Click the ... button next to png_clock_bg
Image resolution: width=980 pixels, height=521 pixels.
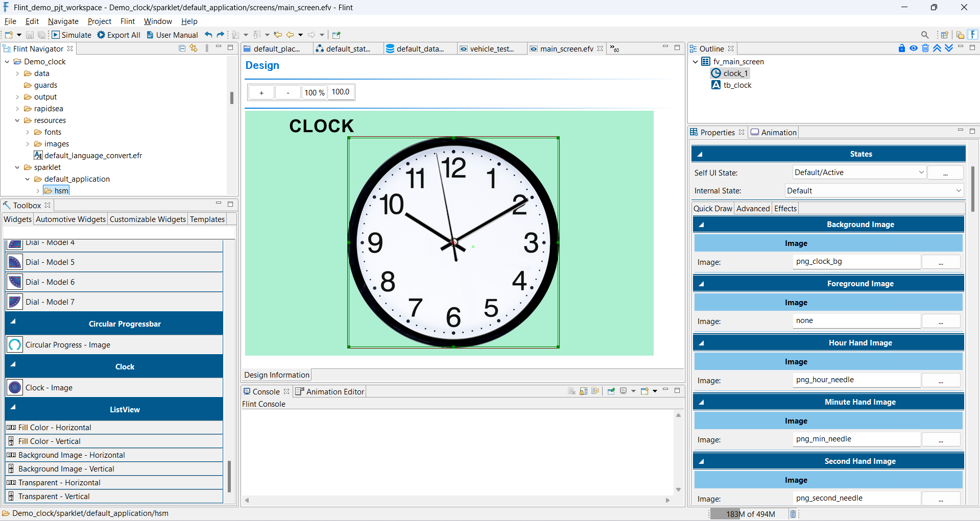(x=941, y=262)
